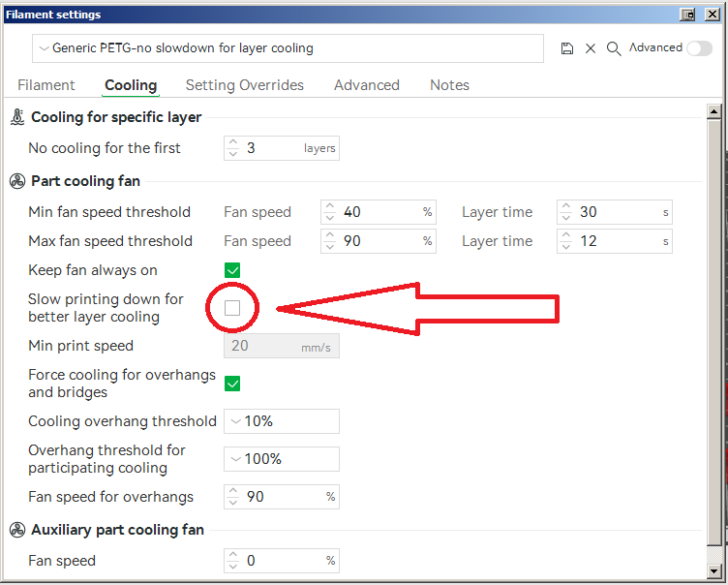Increase max threshold layer time
This screenshot has height=585, width=728.
566,235
